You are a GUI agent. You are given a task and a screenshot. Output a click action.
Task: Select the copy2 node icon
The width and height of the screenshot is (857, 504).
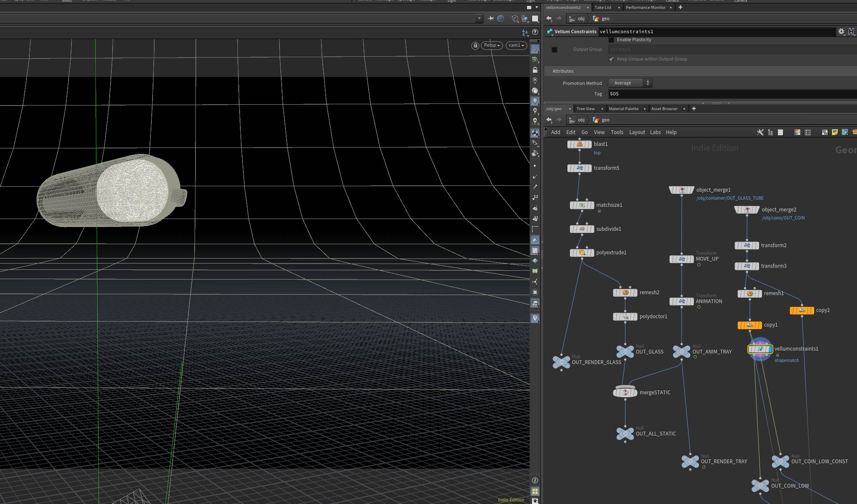click(802, 310)
